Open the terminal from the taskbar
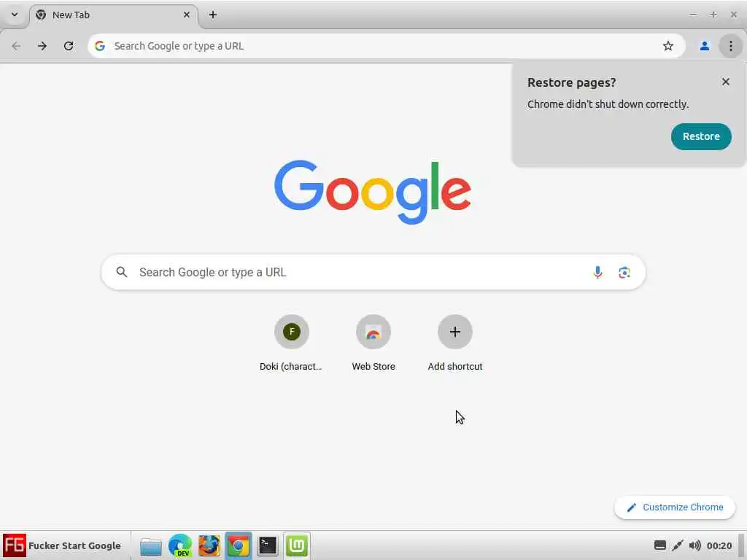The height and width of the screenshot is (560, 747). (267, 545)
